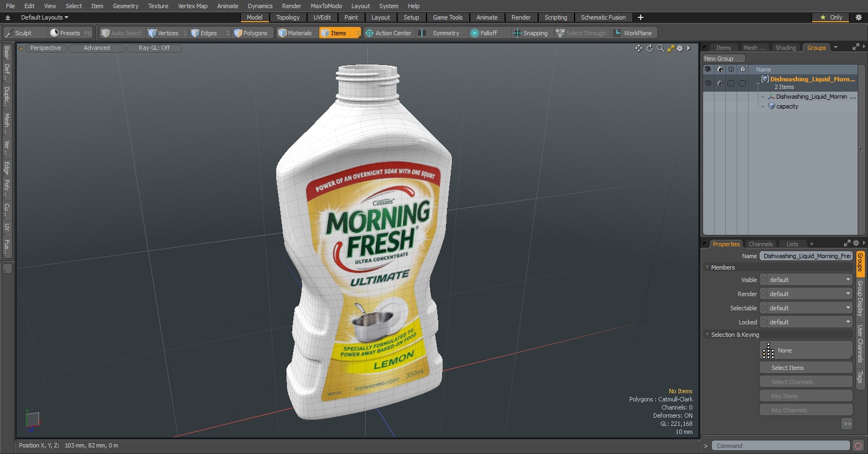Image resolution: width=868 pixels, height=454 pixels.
Task: Open the Perspective view type menu
Action: (x=46, y=48)
